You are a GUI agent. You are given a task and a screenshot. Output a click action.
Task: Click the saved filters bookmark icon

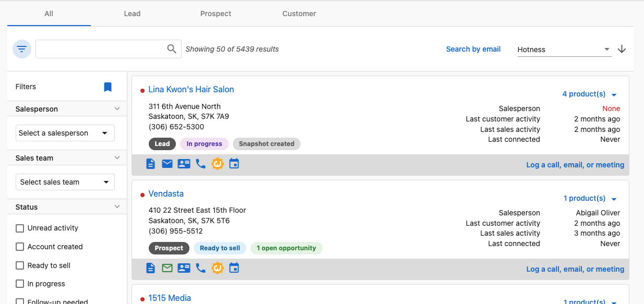tap(108, 87)
